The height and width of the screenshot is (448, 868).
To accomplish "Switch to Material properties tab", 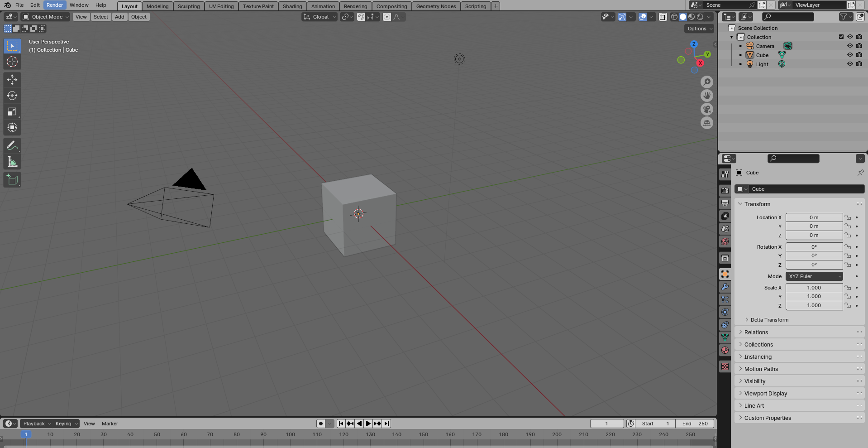I will (x=725, y=350).
